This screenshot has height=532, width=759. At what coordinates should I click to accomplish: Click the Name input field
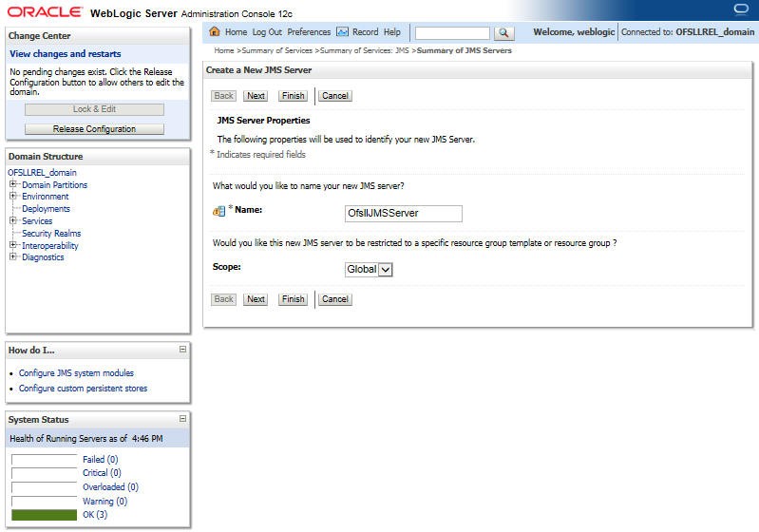(403, 213)
